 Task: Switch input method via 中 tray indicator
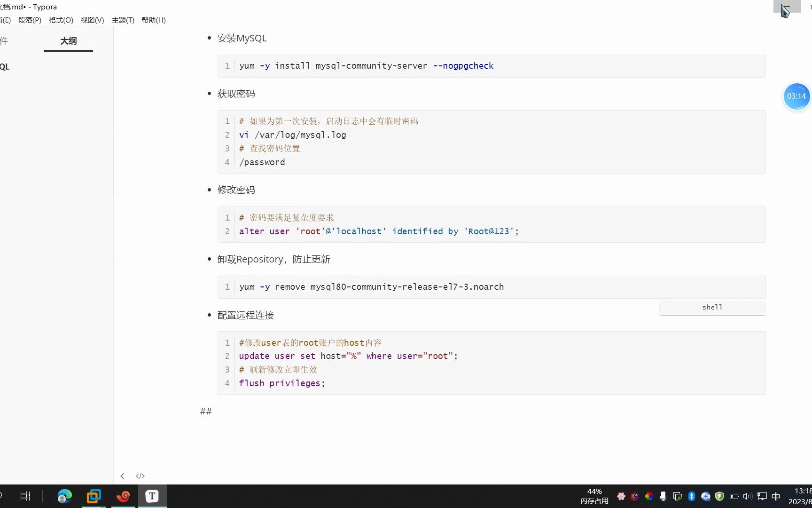click(776, 496)
